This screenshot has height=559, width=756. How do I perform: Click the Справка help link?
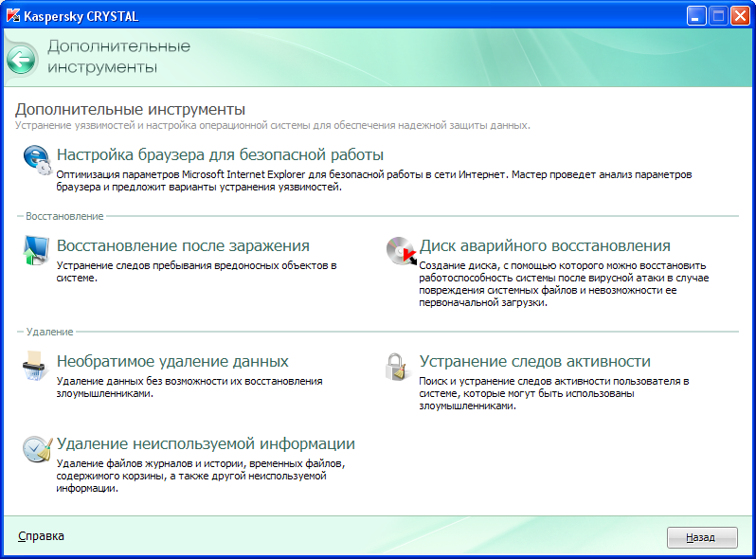pyautogui.click(x=41, y=536)
